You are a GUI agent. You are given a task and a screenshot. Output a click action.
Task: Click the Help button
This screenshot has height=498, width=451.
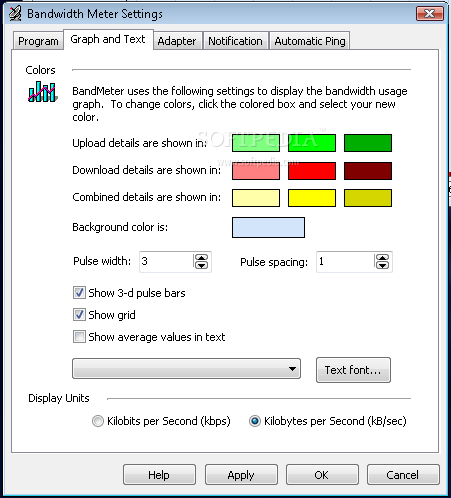(159, 475)
